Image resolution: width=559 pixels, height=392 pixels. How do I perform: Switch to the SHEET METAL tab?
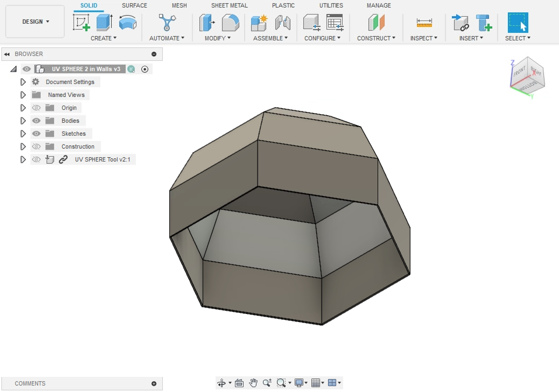click(229, 5)
